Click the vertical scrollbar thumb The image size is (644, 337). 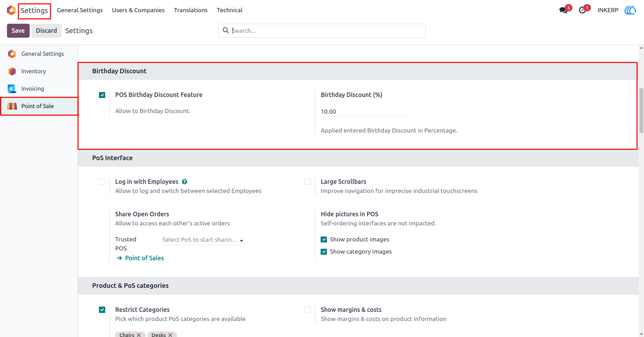point(641,111)
